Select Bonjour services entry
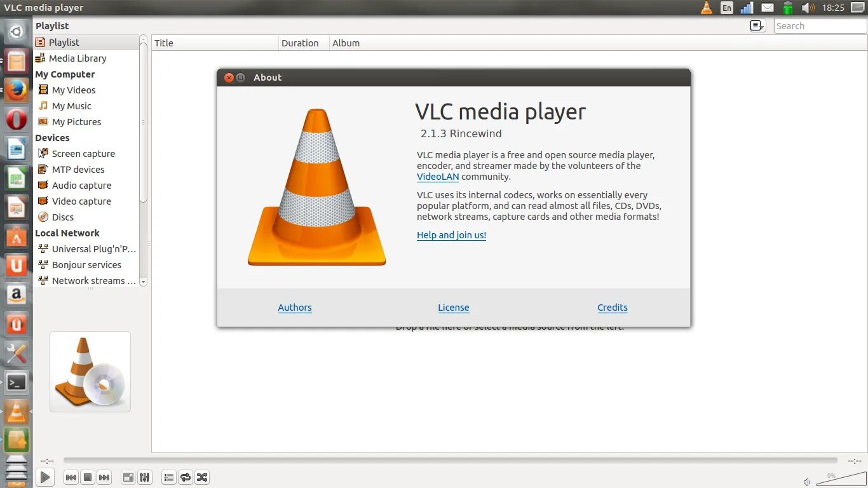 [86, 264]
